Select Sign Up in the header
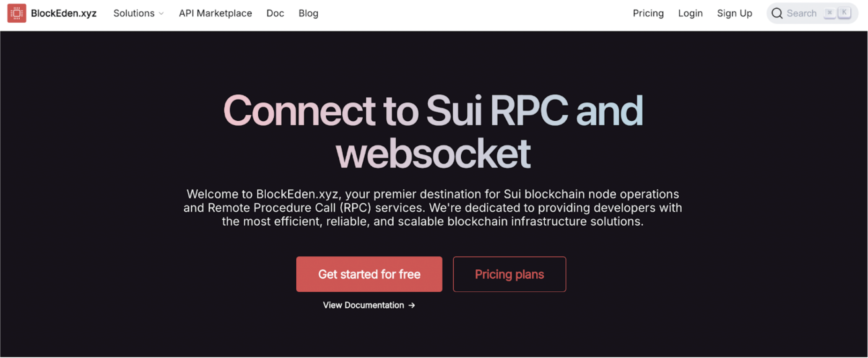The width and height of the screenshot is (868, 358). (x=734, y=13)
